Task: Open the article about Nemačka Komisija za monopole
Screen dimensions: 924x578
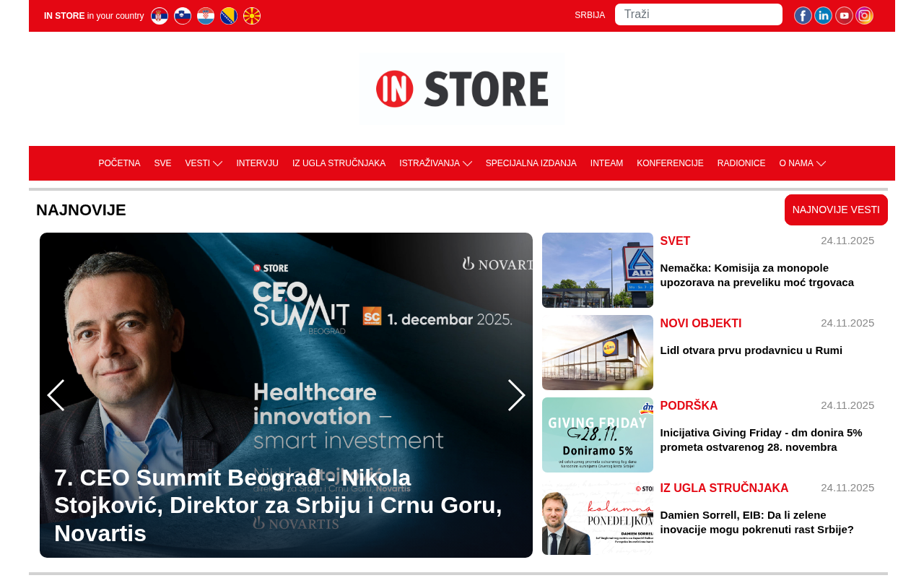Action: 757,275
